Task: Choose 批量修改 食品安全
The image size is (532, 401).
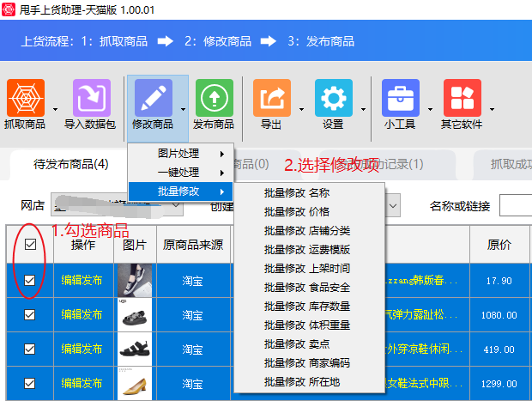Action: [310, 288]
